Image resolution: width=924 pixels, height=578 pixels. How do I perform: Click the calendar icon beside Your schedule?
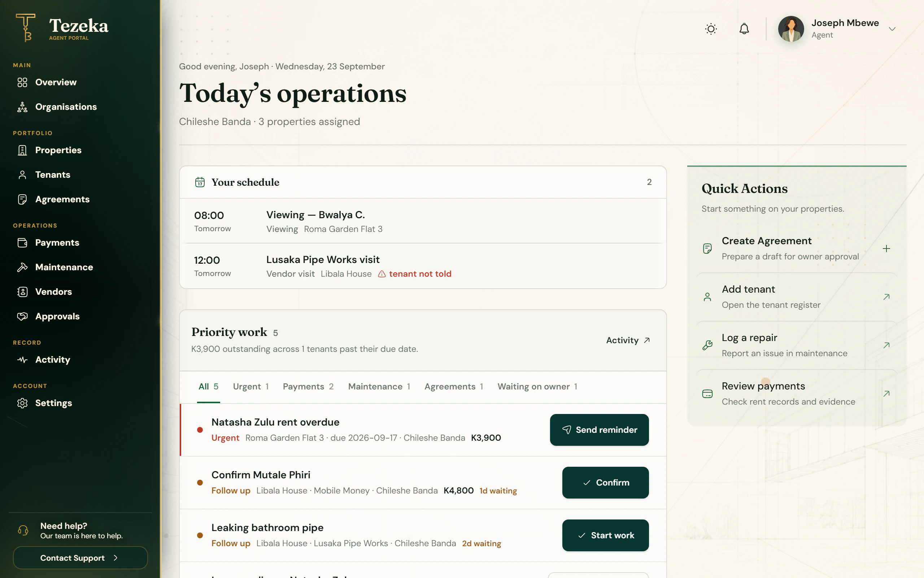click(x=200, y=182)
